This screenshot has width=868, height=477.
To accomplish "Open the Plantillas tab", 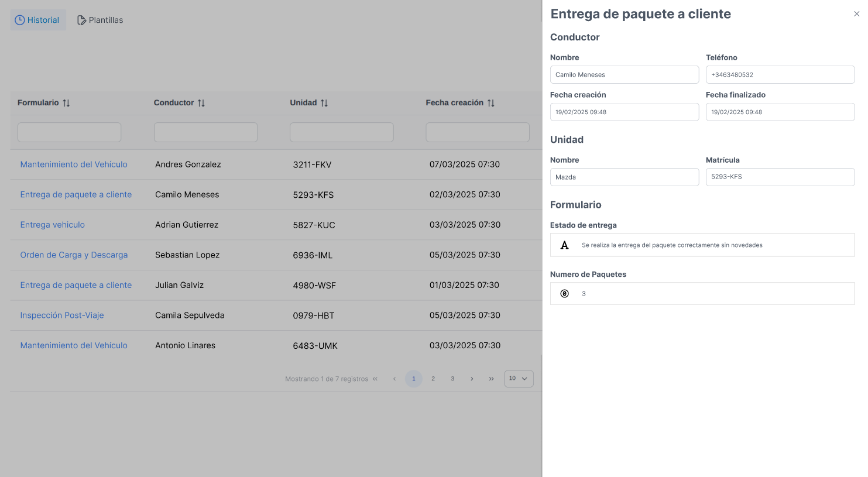I will (100, 20).
